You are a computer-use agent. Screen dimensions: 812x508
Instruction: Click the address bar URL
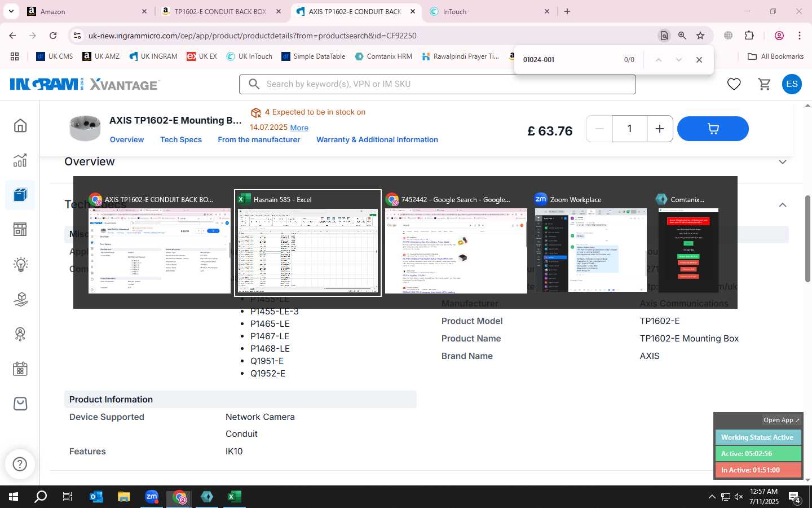pos(252,36)
